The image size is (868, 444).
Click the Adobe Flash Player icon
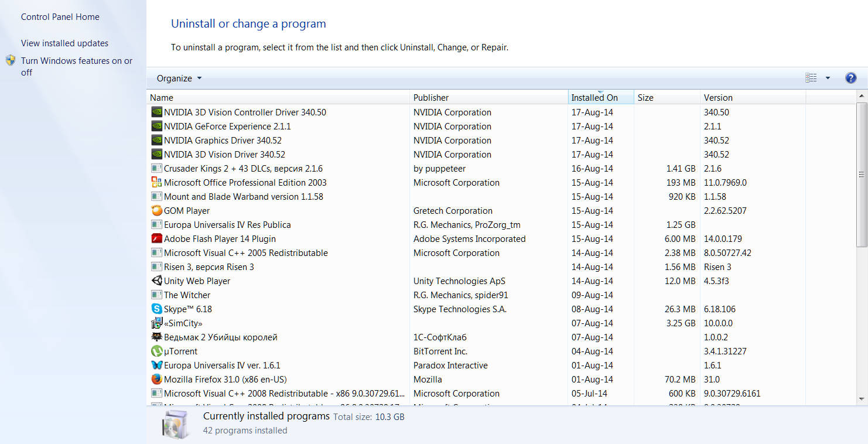click(x=156, y=239)
